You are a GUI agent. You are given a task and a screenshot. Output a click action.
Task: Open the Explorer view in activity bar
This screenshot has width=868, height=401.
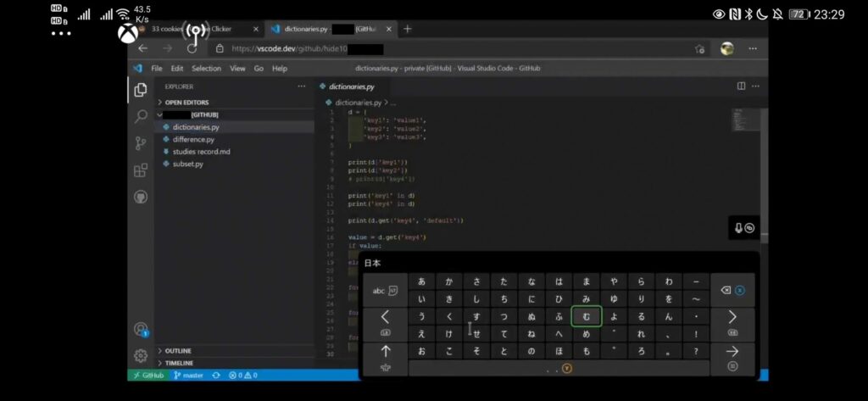point(141,90)
